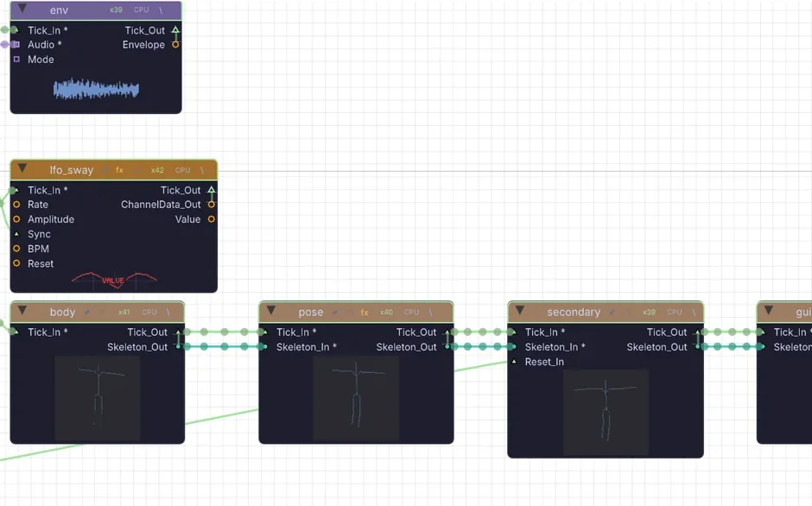Click the Amplitude input port on lfo_sway
This screenshot has height=506, width=812.
coord(16,219)
